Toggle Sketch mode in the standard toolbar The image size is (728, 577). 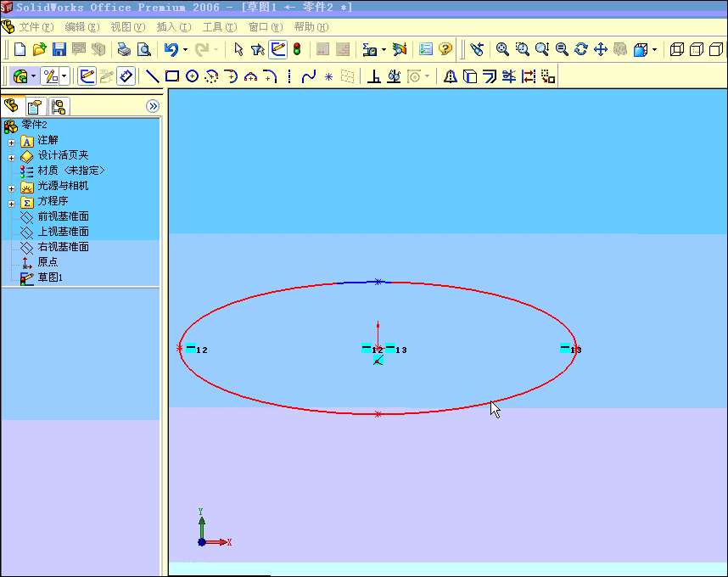pyautogui.click(x=277, y=49)
